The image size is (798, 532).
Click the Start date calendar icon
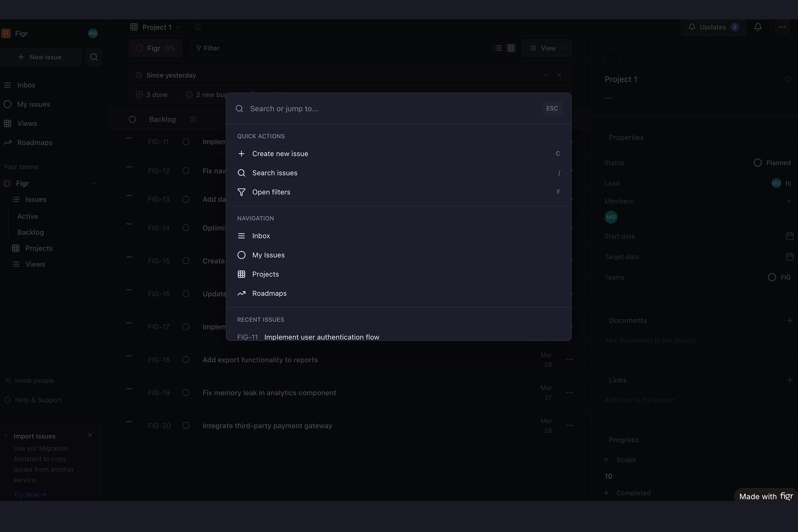[x=790, y=236]
